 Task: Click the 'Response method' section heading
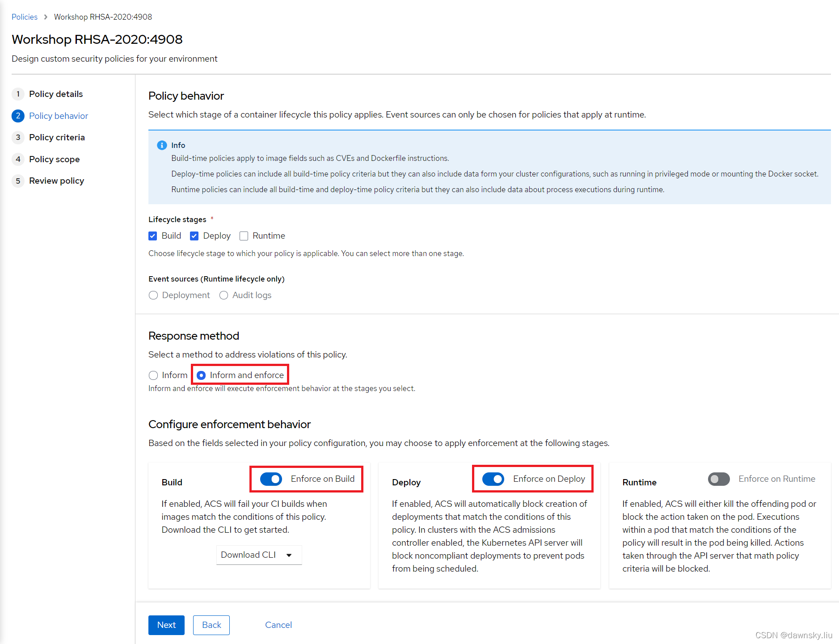(194, 336)
